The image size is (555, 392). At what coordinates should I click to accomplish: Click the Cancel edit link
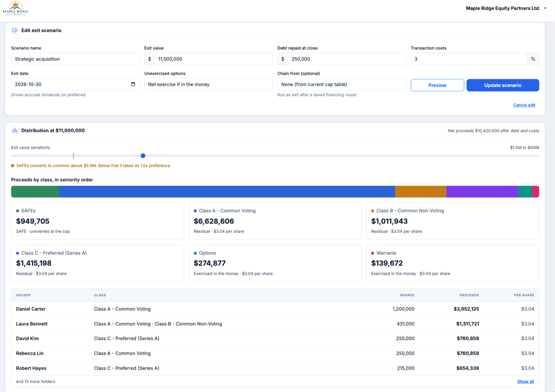[524, 105]
